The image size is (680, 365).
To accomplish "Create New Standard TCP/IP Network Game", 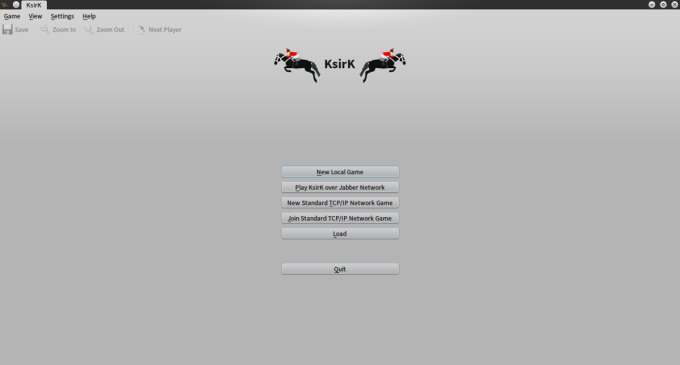I will pos(340,202).
